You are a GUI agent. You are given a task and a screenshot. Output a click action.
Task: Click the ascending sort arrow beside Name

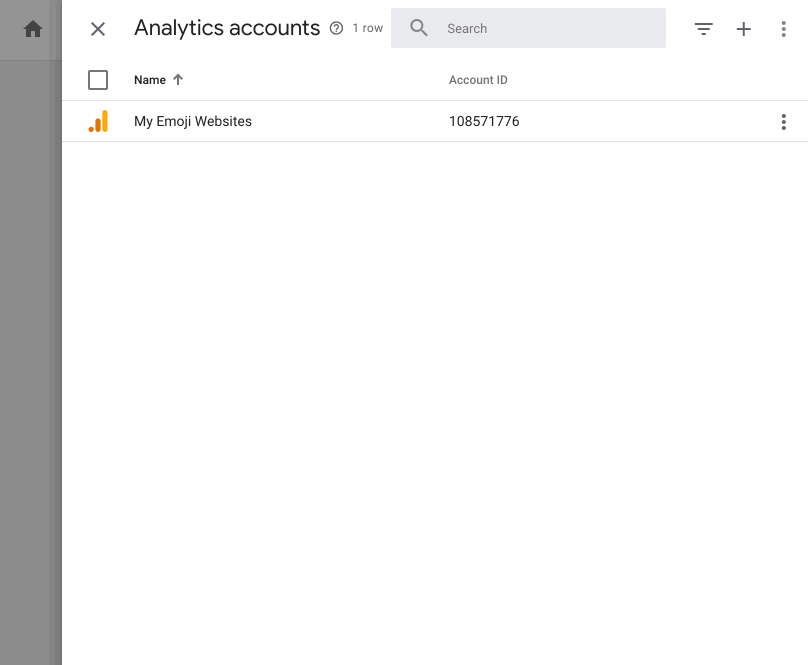pos(178,80)
